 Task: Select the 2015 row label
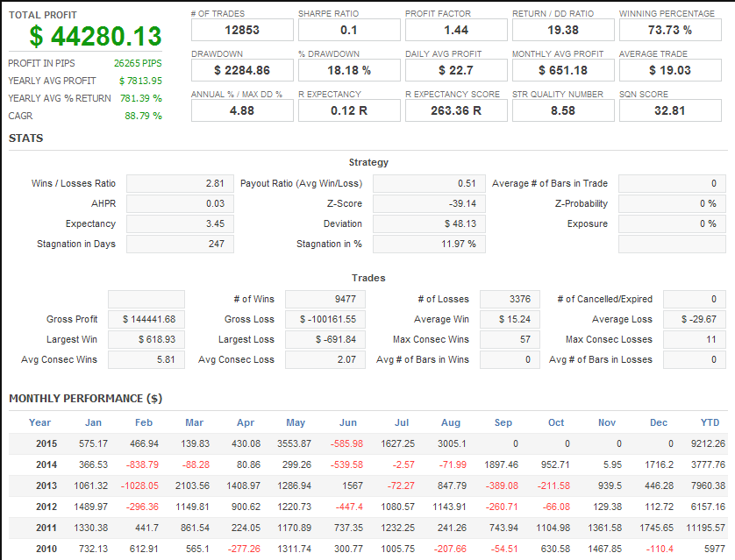click(46, 443)
